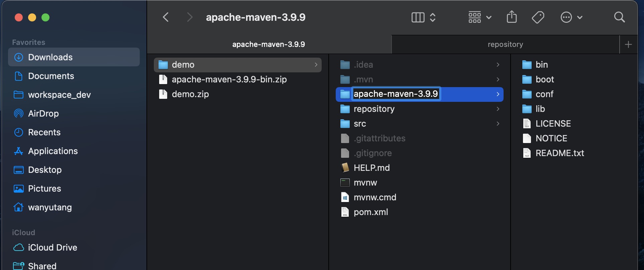This screenshot has width=644, height=270.
Task: Open Recents in the sidebar
Action: point(74,132)
